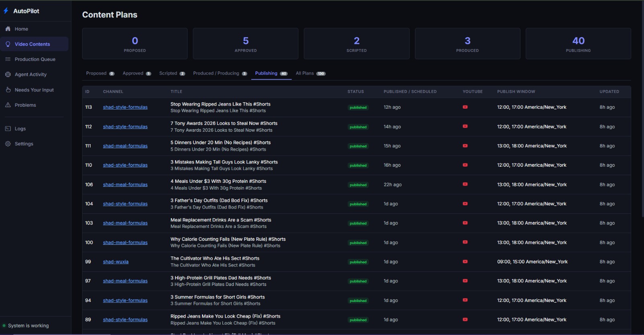Open YouTube icon for plan 113
This screenshot has width=644, height=335.
(x=465, y=107)
